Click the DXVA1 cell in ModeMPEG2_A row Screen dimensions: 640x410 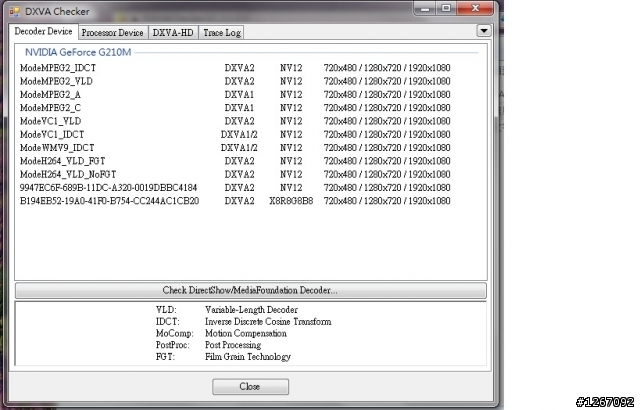(239, 95)
